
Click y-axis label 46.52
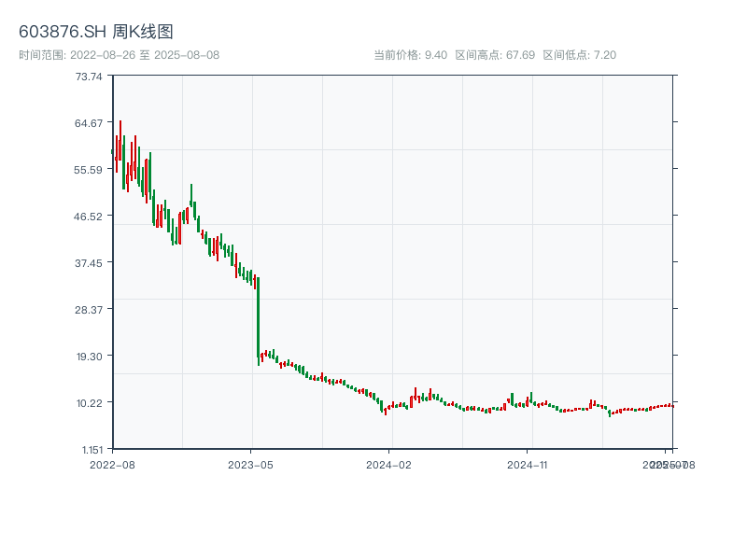pos(89,217)
